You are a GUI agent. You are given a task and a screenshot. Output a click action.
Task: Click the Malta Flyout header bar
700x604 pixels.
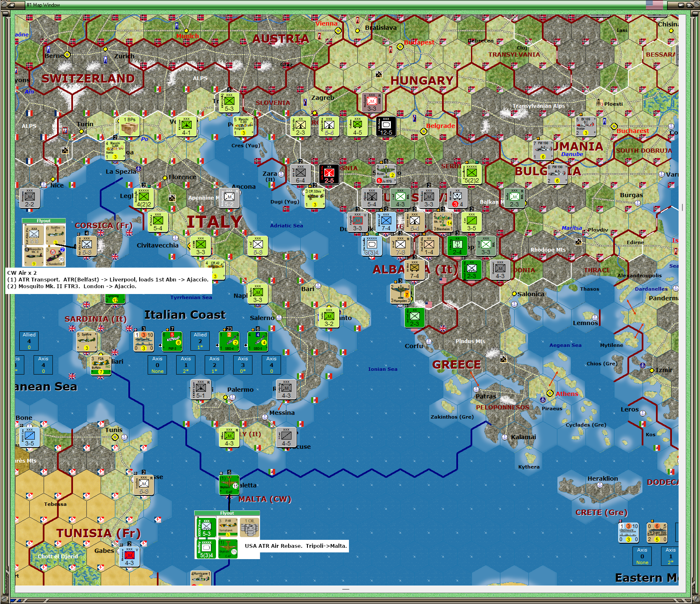[x=227, y=513]
